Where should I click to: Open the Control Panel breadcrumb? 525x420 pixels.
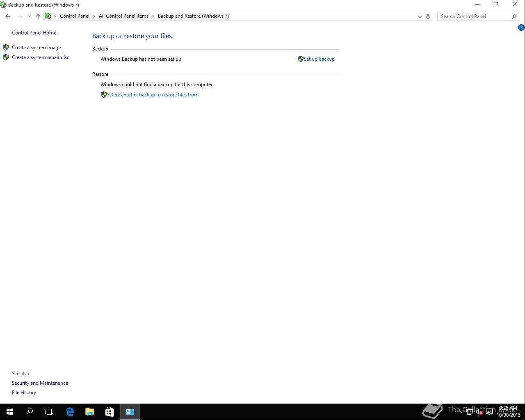[75, 16]
